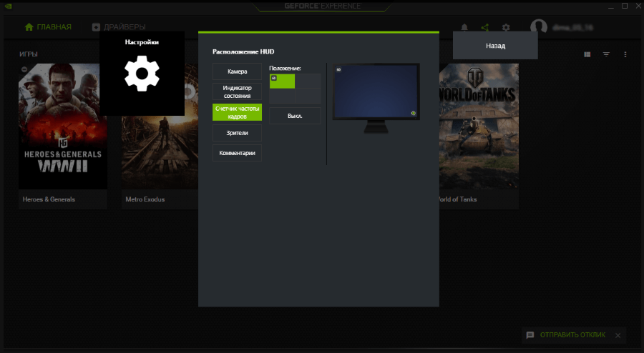Open the three-dot more options menu
This screenshot has width=644, height=353.
pos(625,54)
